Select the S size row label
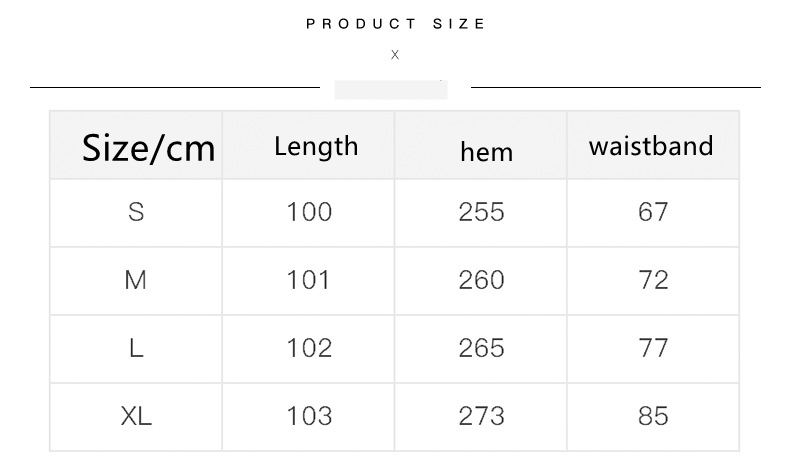 point(136,212)
